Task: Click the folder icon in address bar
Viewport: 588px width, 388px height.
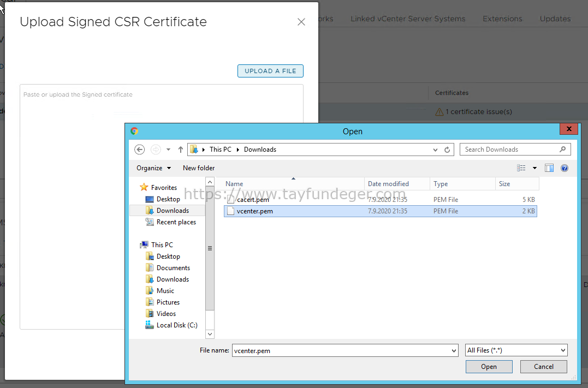Action: (194, 150)
